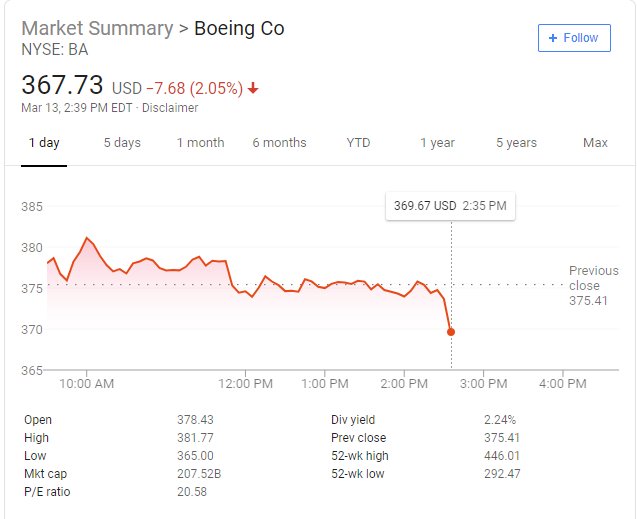Click the 369.67 USD chart tooltip
Screen dimensions: 637x519
450,206
